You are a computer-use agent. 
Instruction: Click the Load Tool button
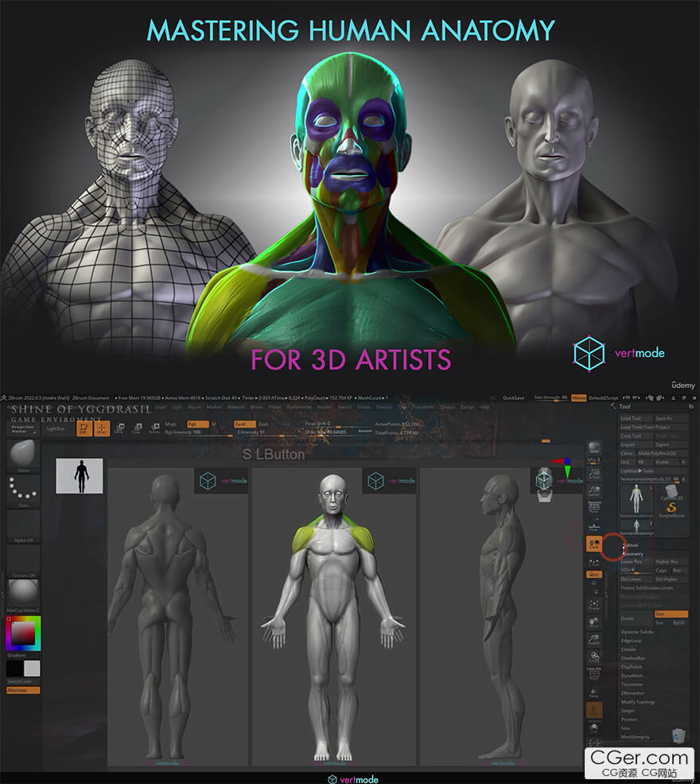tap(636, 418)
